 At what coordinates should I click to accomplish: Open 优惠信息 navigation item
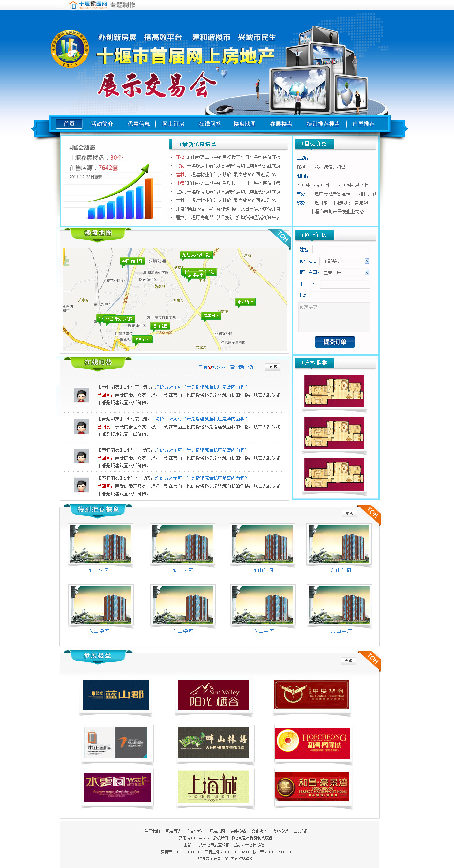[139, 124]
